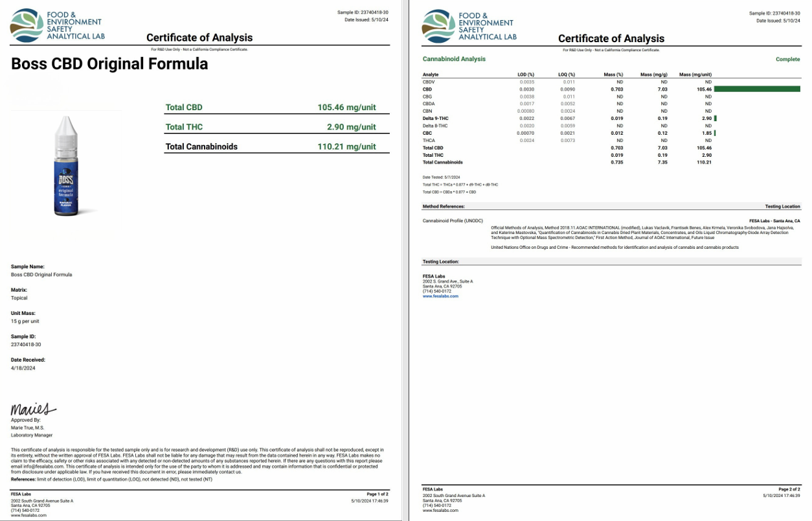Click "Certificate of Analysis" heading on page two
The height and width of the screenshot is (521, 812).
click(611, 39)
